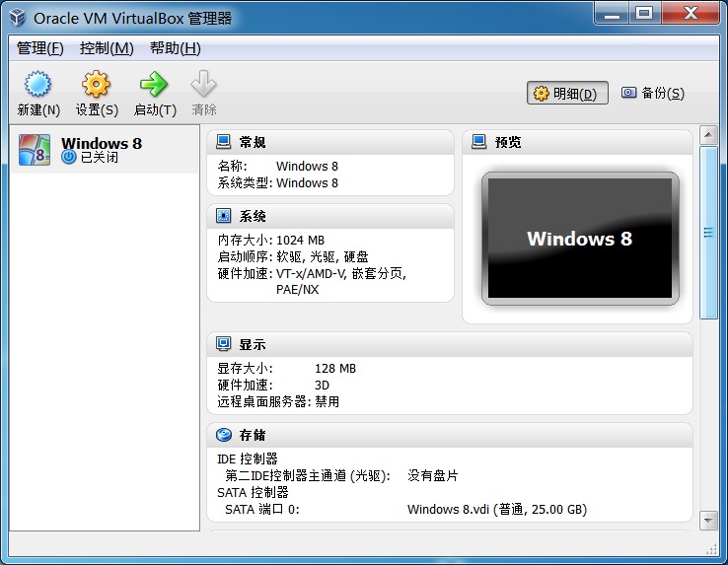Click the VirtualBox cube icon in title bar
This screenshot has width=728, height=565.
[x=18, y=18]
